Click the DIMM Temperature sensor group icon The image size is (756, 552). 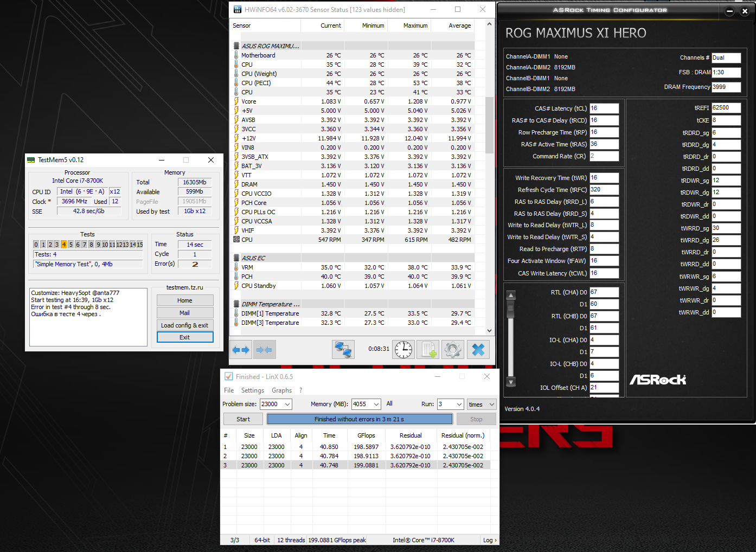pyautogui.click(x=236, y=304)
